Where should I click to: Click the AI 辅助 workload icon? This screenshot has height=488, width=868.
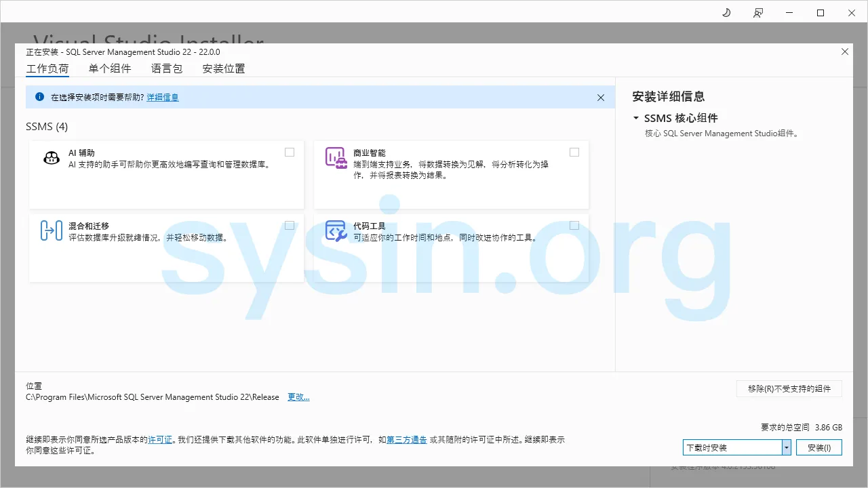click(51, 157)
